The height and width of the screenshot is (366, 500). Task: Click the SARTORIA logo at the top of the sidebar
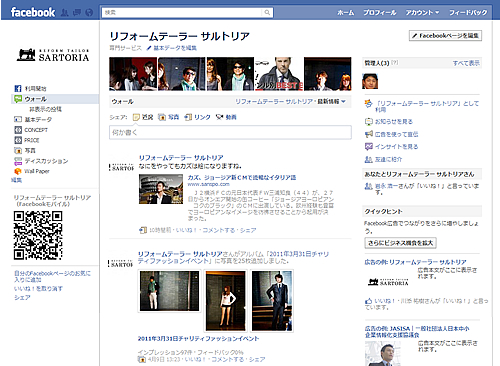pos(53,55)
